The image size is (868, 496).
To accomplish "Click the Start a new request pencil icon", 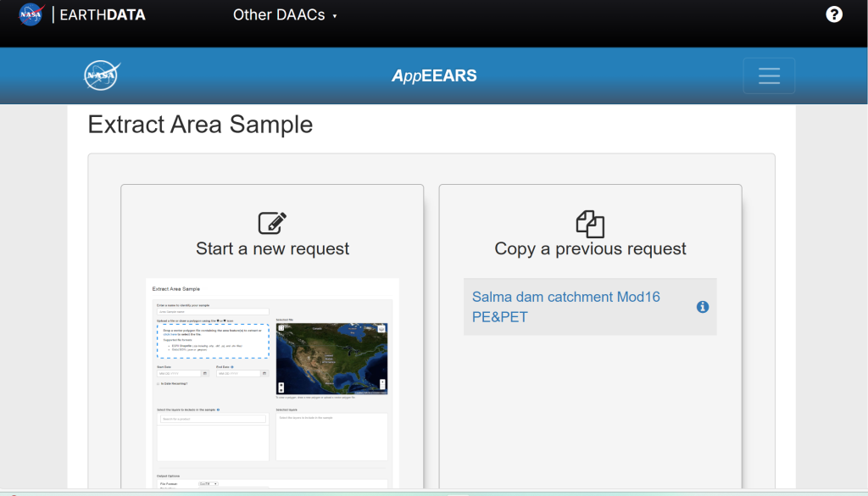I will pos(272,222).
